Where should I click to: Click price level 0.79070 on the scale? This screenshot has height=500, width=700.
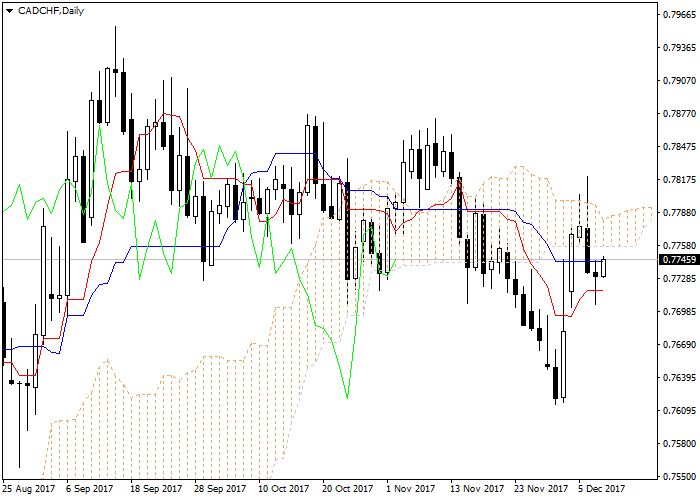point(679,81)
